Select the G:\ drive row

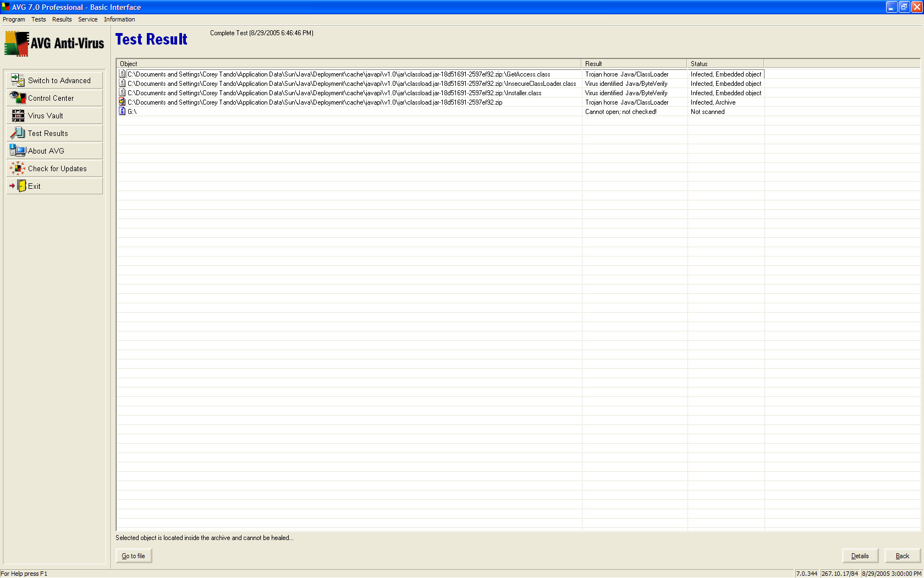(x=132, y=112)
